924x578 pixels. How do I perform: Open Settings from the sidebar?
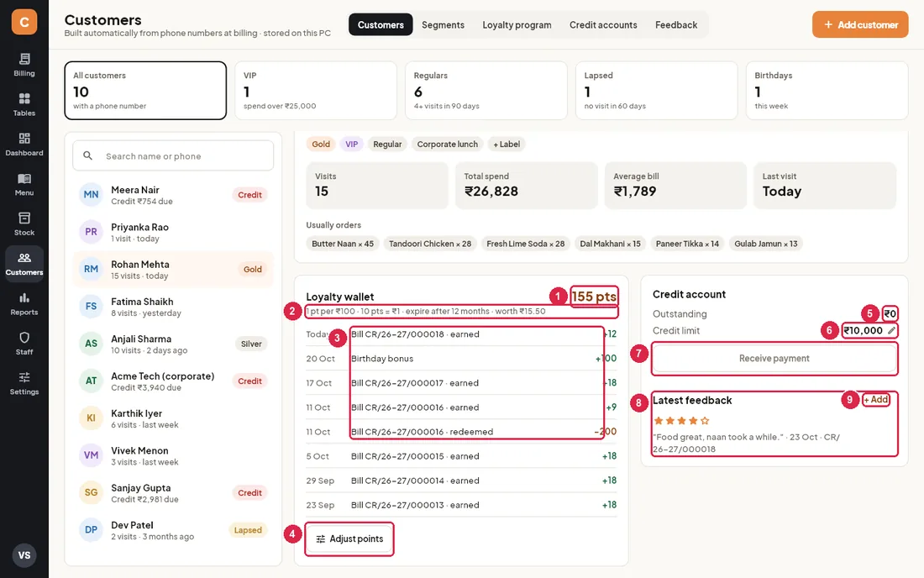(x=24, y=384)
